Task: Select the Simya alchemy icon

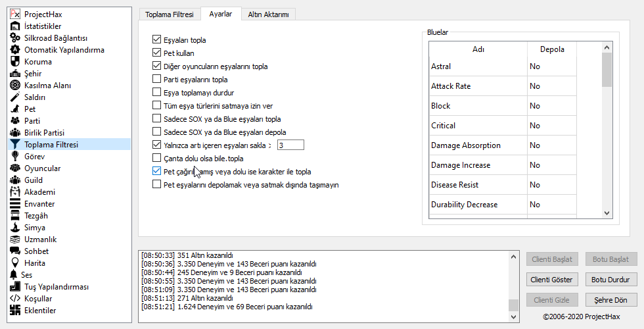Action: [15, 227]
